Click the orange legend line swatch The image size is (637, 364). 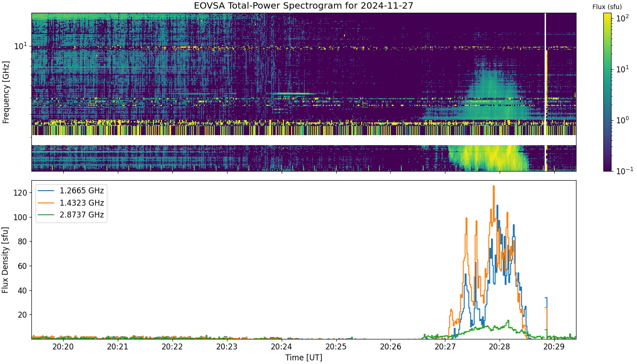click(x=46, y=203)
